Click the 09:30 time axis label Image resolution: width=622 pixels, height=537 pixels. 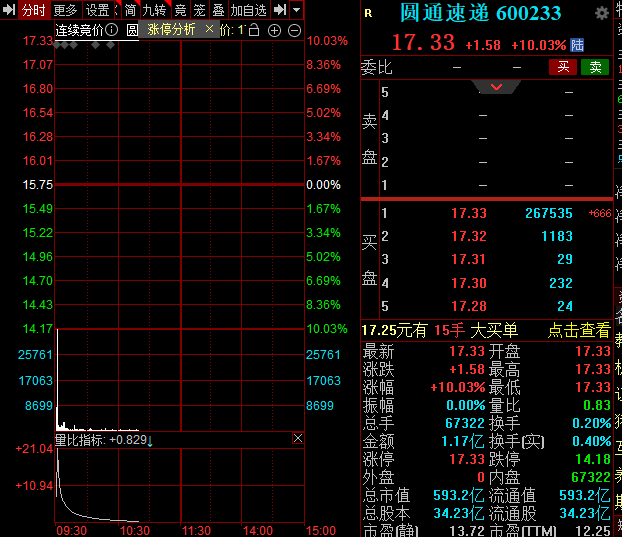coord(72,531)
